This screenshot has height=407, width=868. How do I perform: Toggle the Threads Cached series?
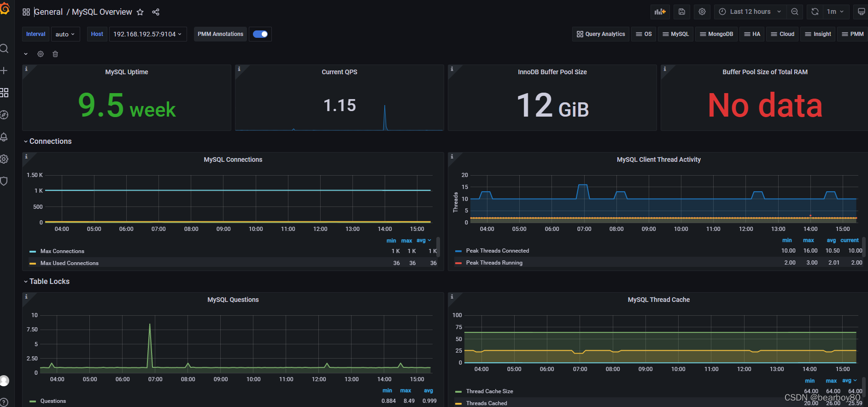coord(487,403)
